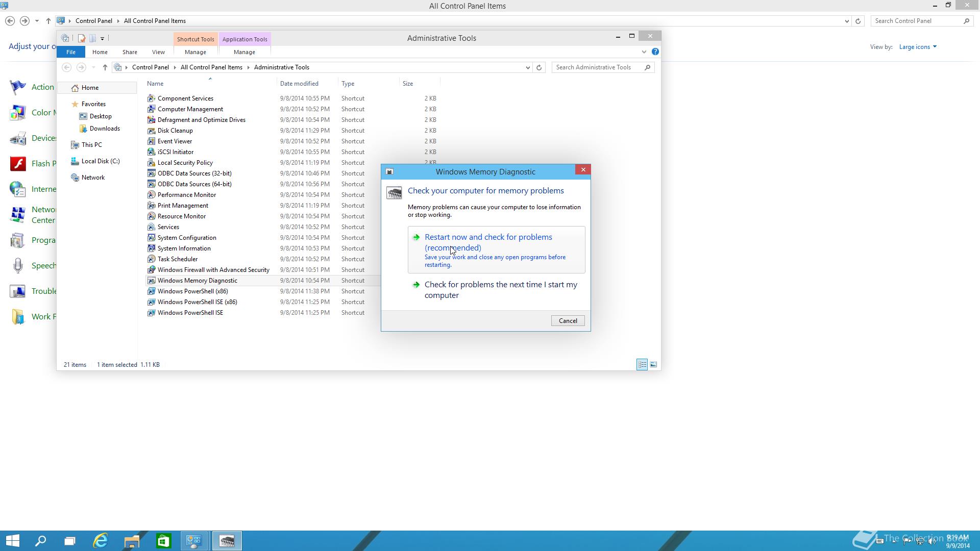Open taskbar Search magnifier
The image size is (980, 551).
point(40,541)
